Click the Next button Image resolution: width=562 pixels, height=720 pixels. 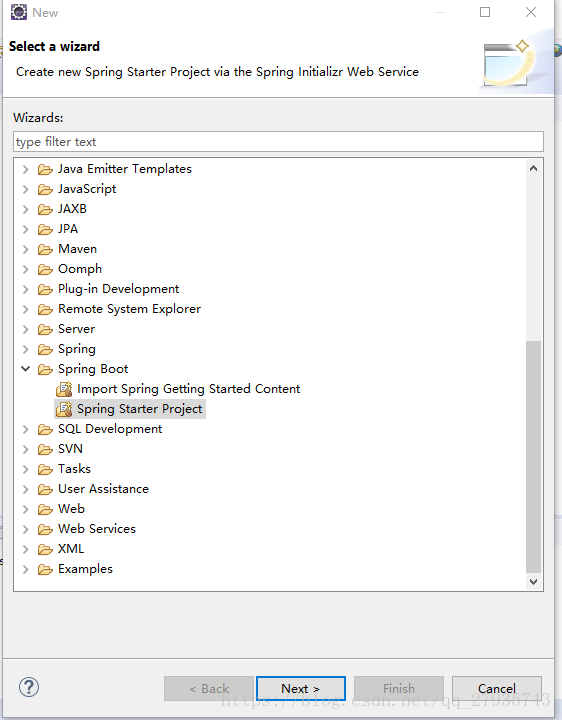pyautogui.click(x=301, y=688)
